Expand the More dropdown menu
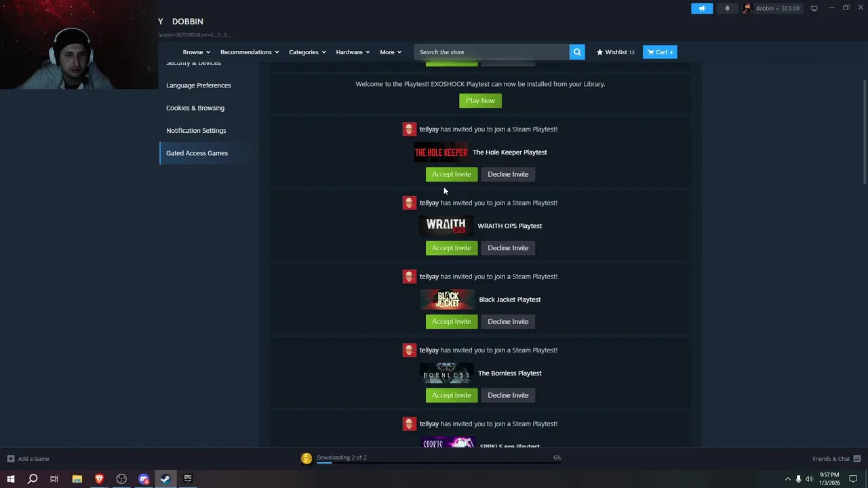 pyautogui.click(x=391, y=52)
